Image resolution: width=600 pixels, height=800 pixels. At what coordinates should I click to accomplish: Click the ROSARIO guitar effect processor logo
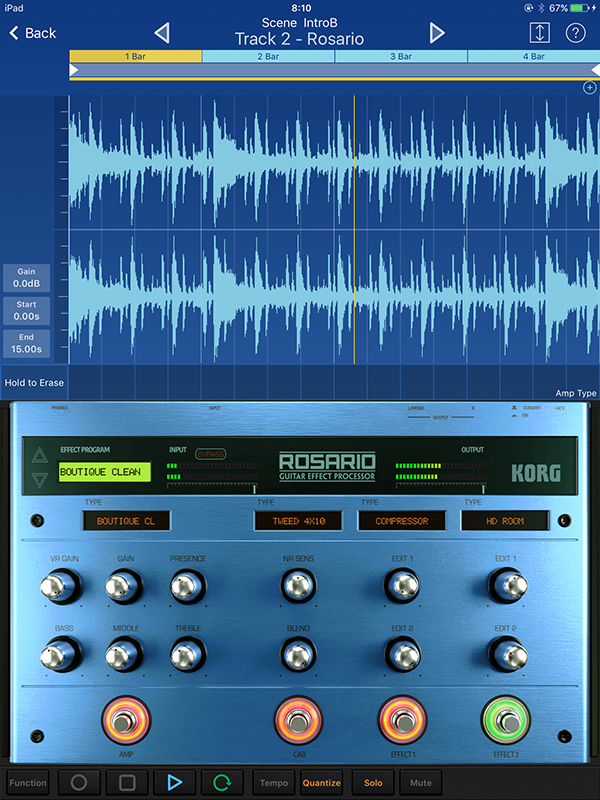click(x=327, y=466)
